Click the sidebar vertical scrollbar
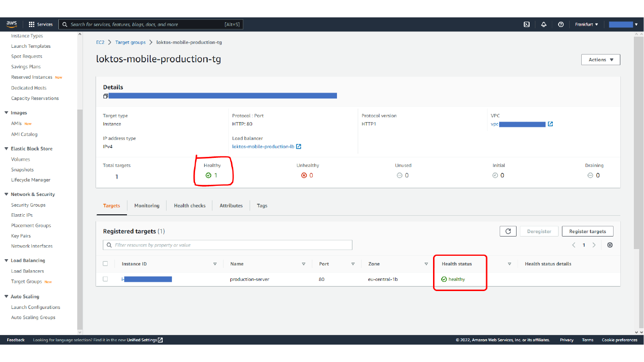The image size is (644, 362). coord(80,218)
